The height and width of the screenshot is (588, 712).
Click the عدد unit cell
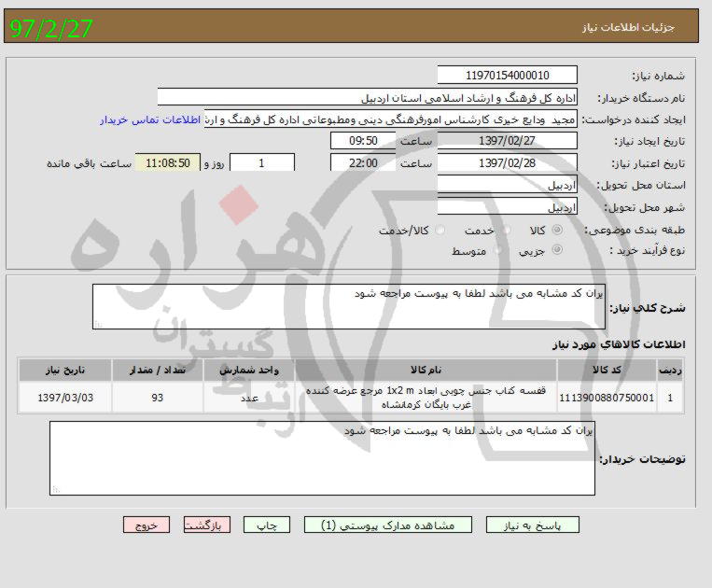click(249, 398)
